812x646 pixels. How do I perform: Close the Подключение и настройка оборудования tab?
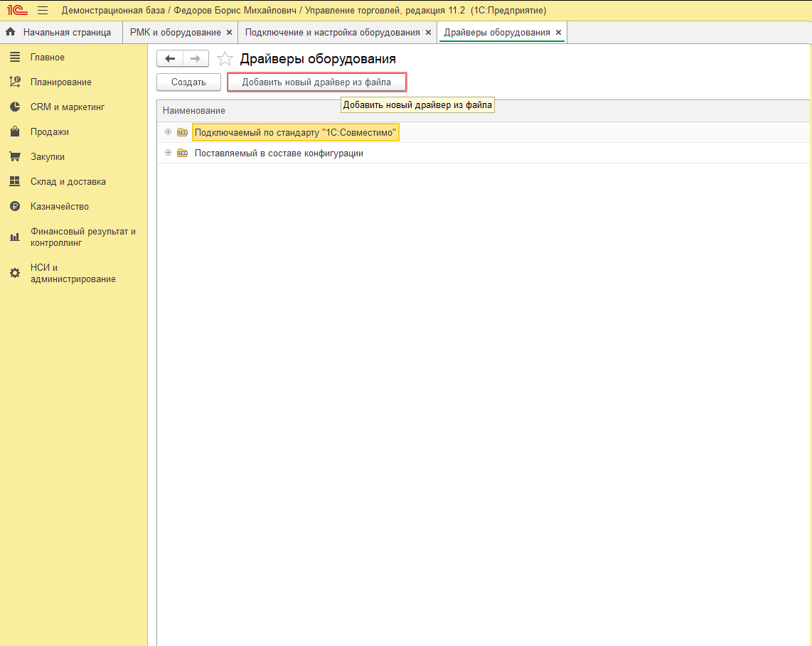(428, 32)
